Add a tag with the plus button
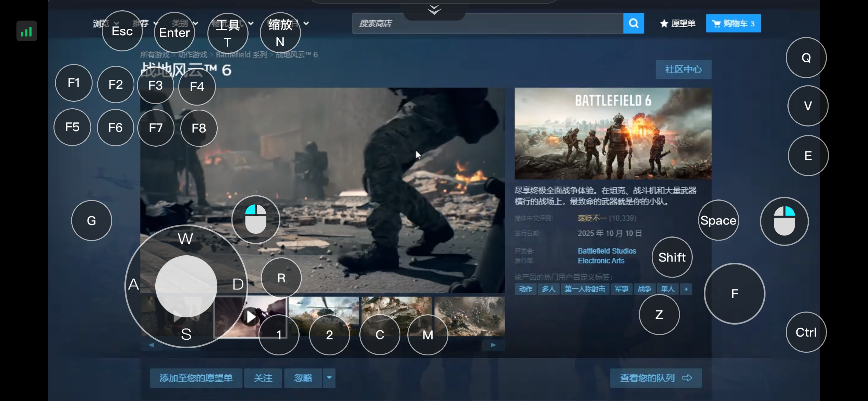The width and height of the screenshot is (868, 401). pos(686,289)
